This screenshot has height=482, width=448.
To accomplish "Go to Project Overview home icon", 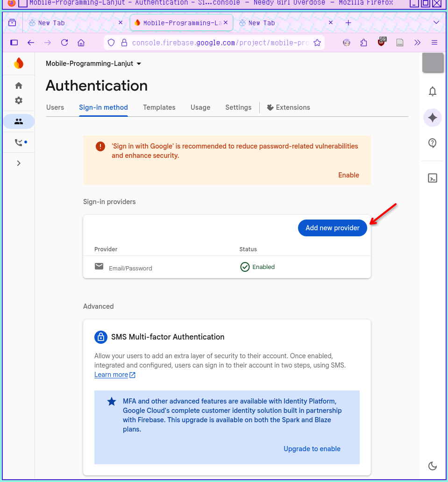I will [19, 85].
